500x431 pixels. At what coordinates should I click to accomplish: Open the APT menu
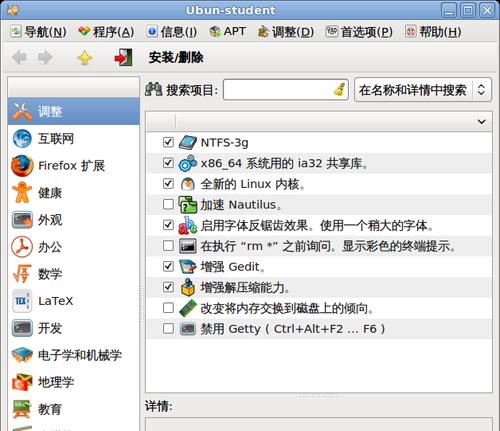(227, 32)
